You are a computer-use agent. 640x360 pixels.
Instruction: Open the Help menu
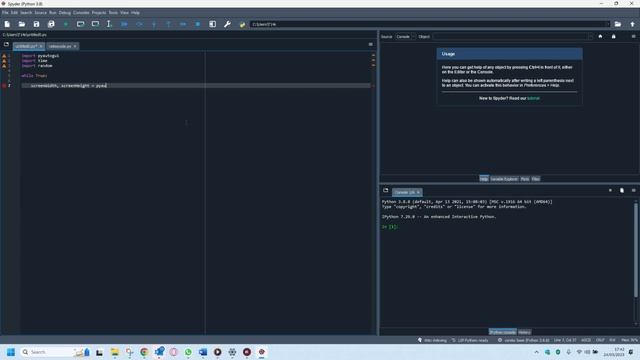(135, 13)
